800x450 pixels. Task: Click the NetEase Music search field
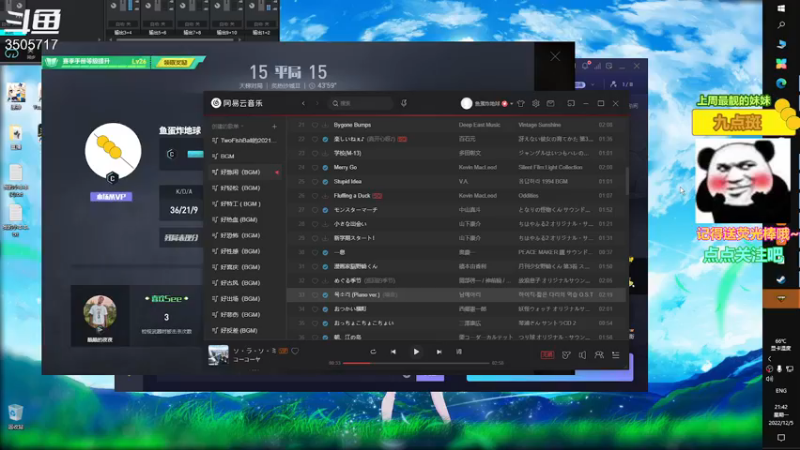[x=360, y=104]
